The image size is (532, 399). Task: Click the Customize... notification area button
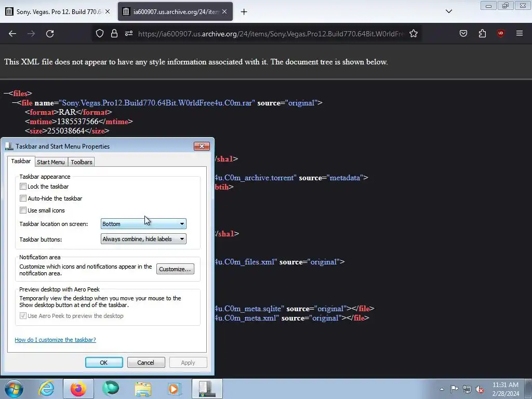click(175, 269)
